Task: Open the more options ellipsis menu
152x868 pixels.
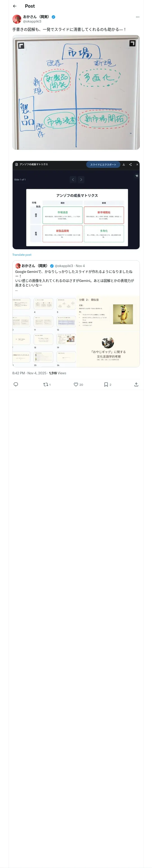Action: click(x=137, y=17)
